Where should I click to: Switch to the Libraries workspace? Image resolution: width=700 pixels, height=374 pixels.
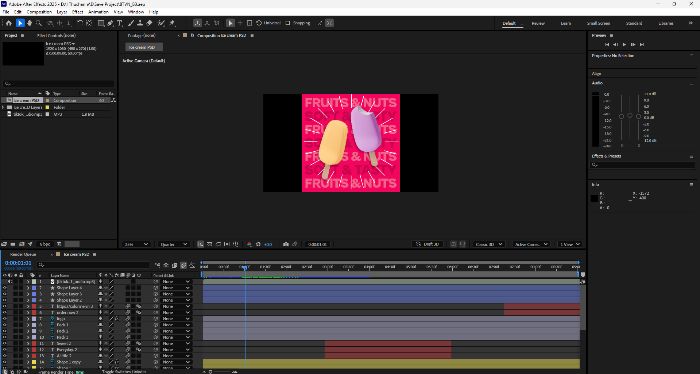666,23
